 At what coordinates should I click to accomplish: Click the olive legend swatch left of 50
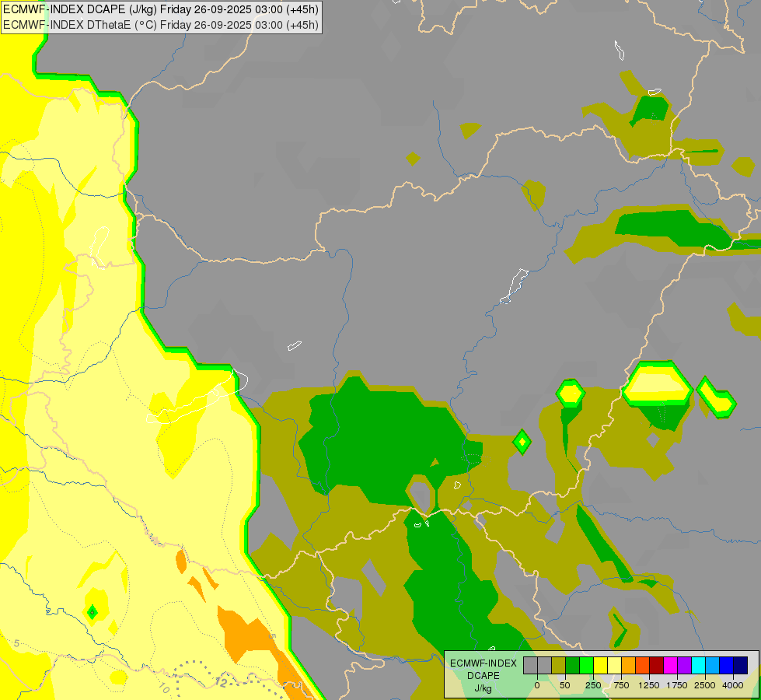559,665
